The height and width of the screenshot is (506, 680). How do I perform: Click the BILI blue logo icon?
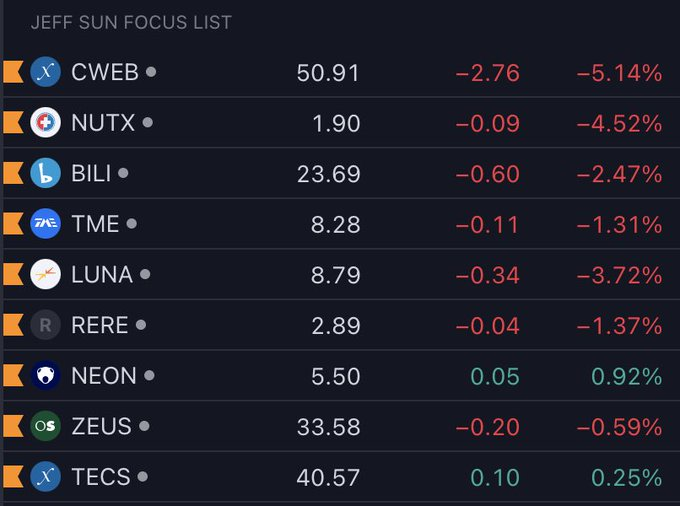pos(46,173)
